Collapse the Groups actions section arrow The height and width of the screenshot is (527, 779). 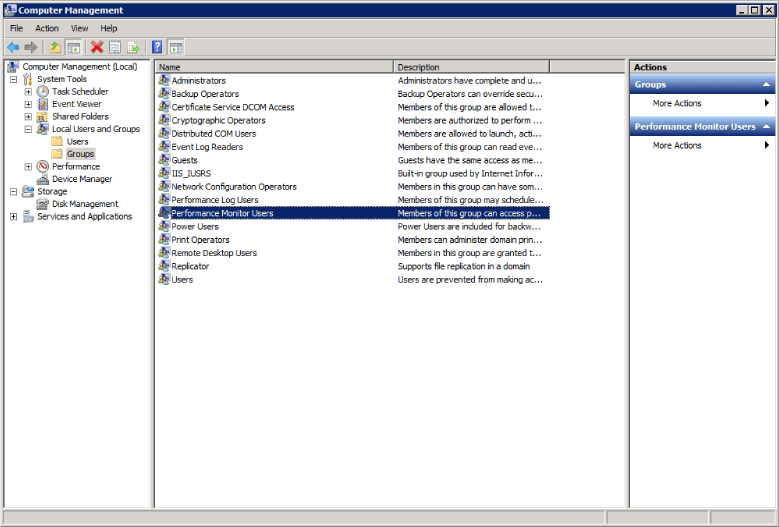tap(766, 84)
